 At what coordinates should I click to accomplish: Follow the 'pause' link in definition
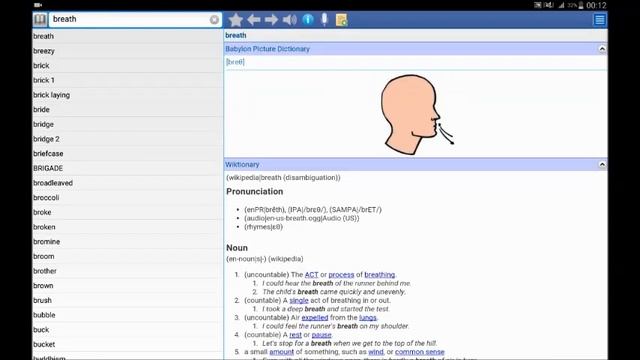tap(322, 335)
